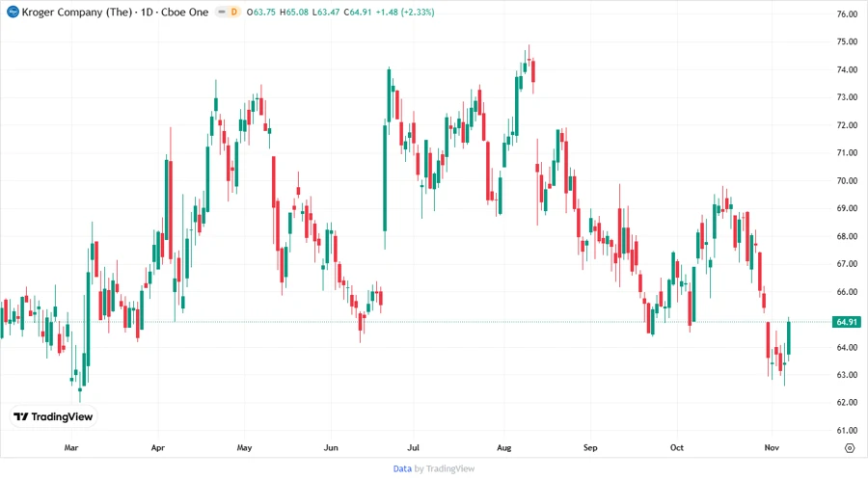Click the 61.00 price axis label

click(847, 430)
